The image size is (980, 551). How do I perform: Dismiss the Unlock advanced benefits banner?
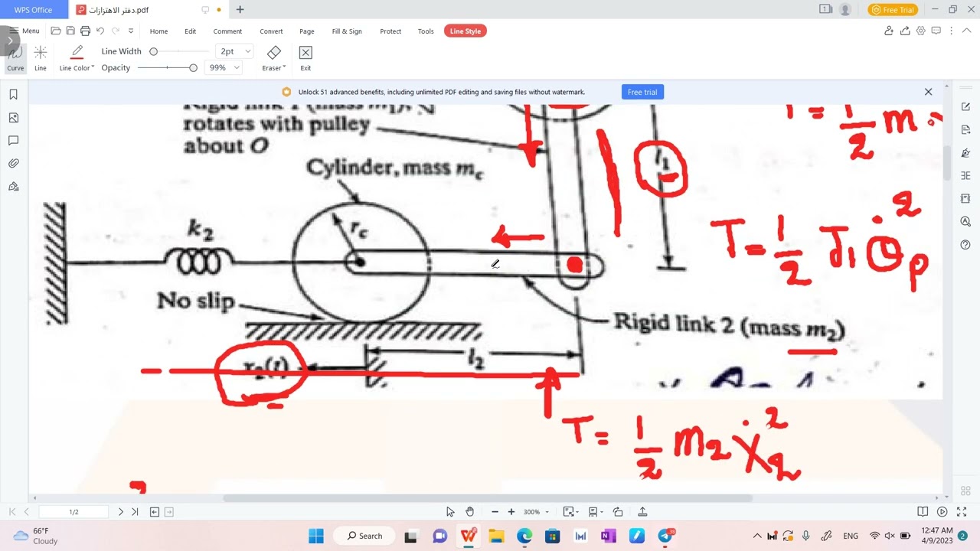(928, 92)
